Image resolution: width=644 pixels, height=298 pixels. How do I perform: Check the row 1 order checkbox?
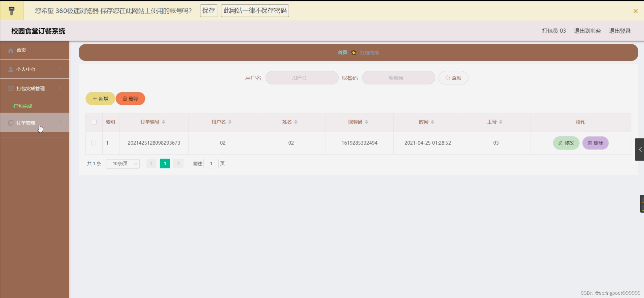coord(94,143)
